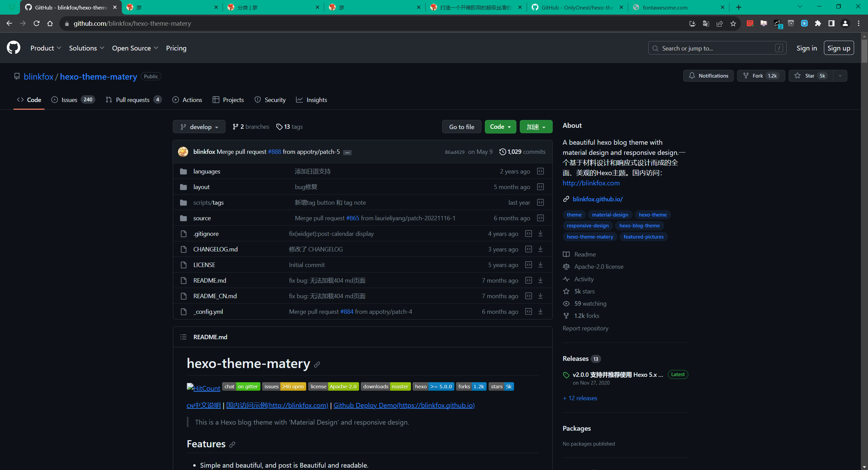
Task: Open the README table of contents icon
Action: click(183, 337)
